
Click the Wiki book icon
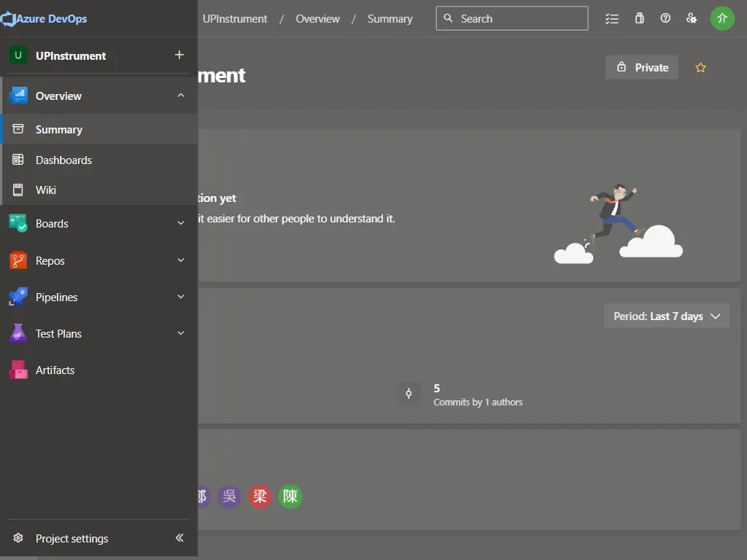(x=18, y=190)
